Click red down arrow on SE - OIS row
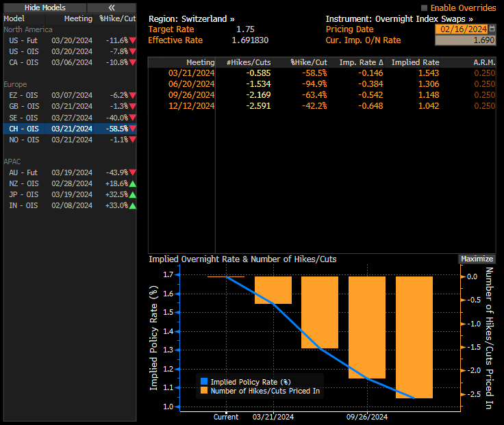This screenshot has width=504, height=425. 132,118
